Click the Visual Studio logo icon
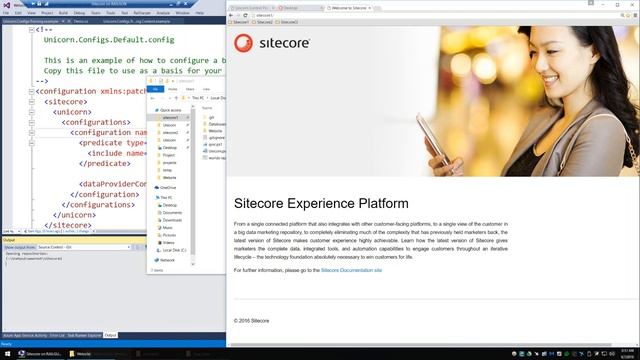640x360 pixels. point(7,5)
